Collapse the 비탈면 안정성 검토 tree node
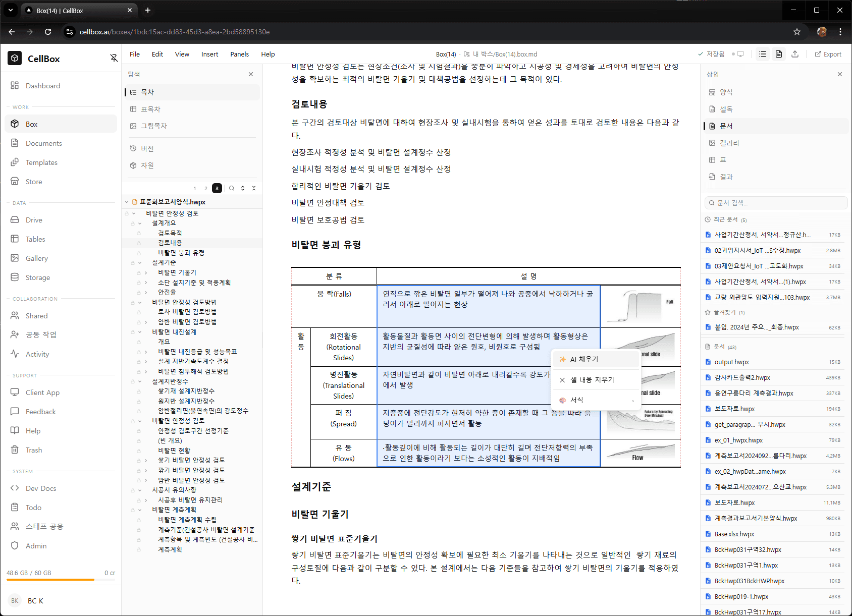This screenshot has width=852, height=616. click(133, 213)
